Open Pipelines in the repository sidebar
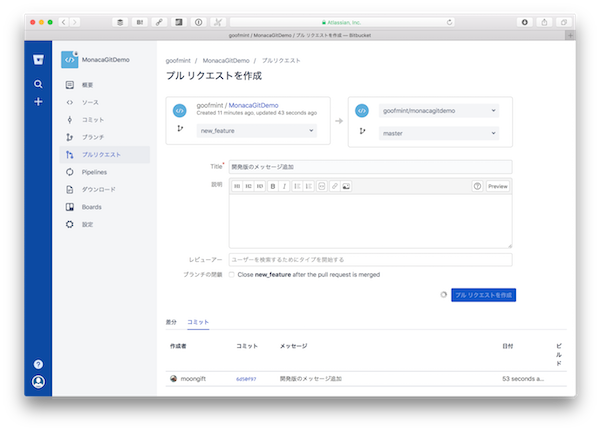The height and width of the screenshot is (431, 600). (x=104, y=172)
